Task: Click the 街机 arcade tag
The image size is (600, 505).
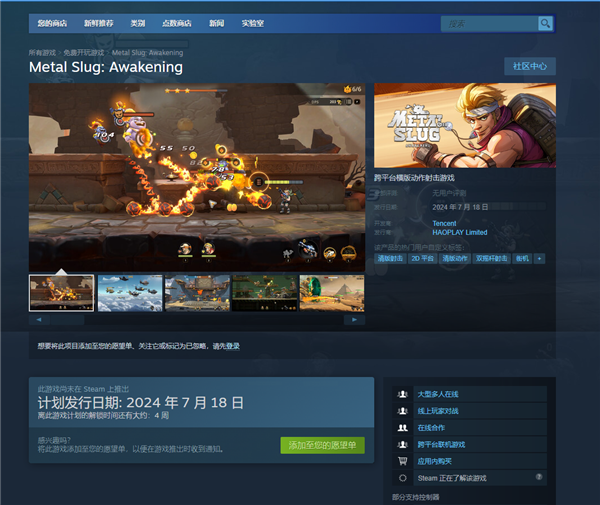Action: [522, 259]
